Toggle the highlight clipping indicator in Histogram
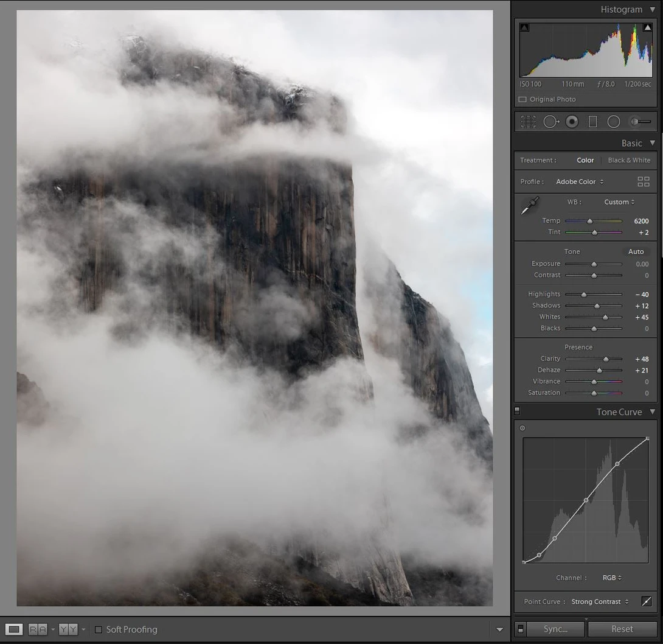This screenshot has height=644, width=663. coord(647,27)
